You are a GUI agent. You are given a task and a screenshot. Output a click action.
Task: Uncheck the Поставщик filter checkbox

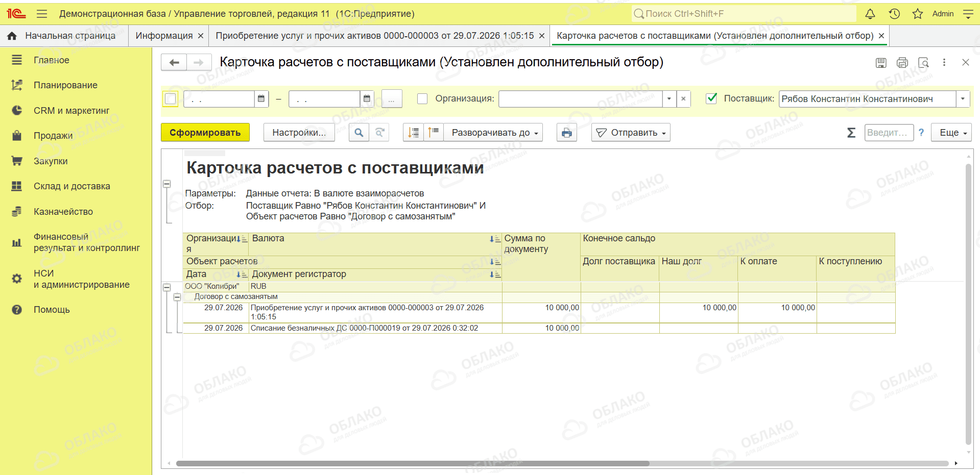tap(711, 98)
